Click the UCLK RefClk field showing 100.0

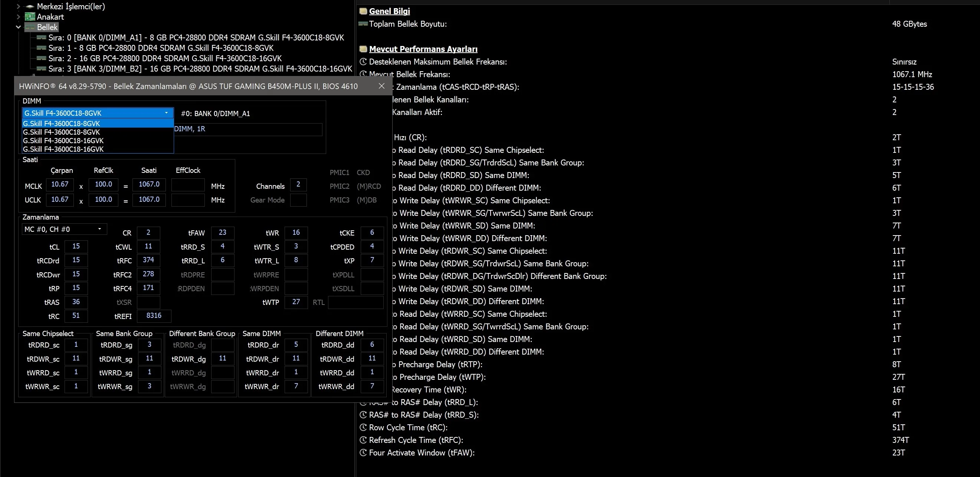(104, 200)
